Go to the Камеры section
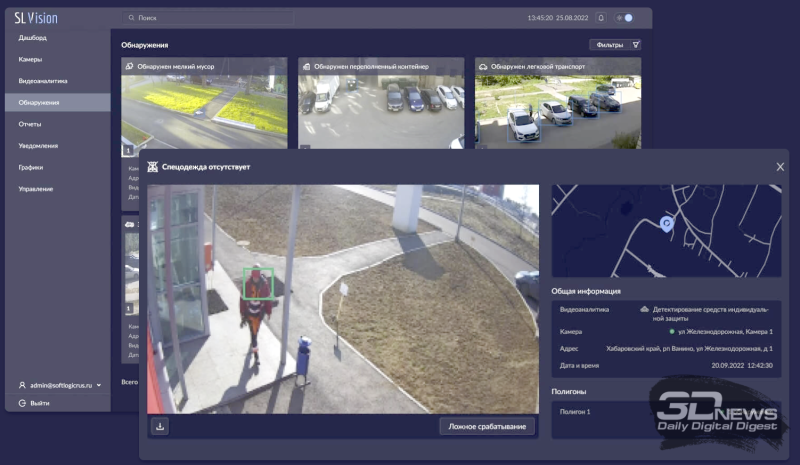Screen dimensions: 800x465 tap(30, 59)
